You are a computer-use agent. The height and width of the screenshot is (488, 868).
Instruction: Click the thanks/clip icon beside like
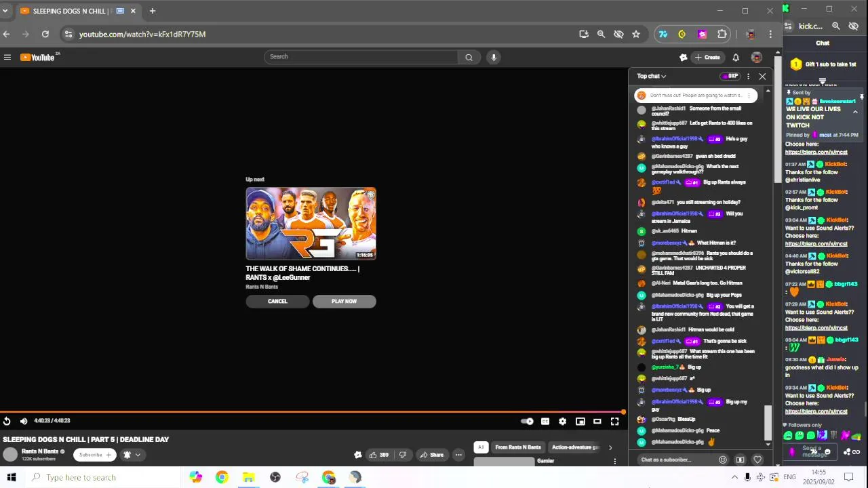358,455
